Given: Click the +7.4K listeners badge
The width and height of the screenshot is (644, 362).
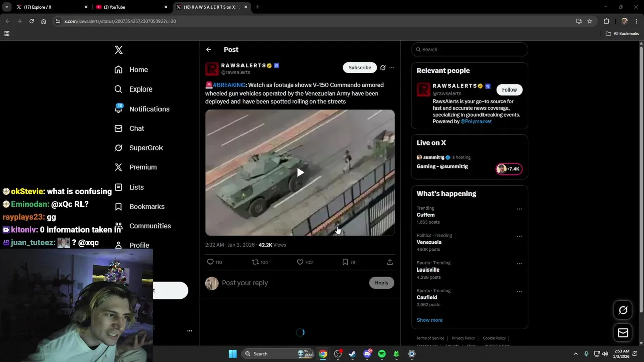Looking at the screenshot, I should (x=509, y=169).
